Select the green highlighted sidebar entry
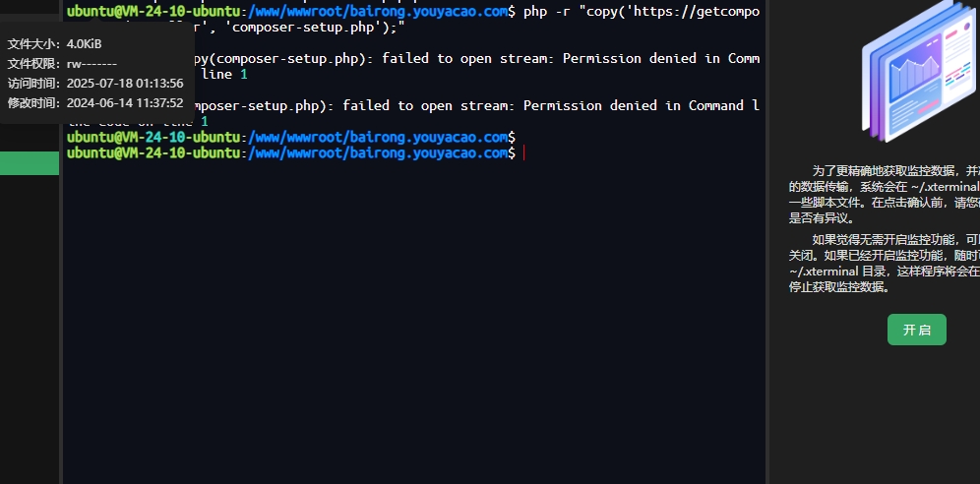The width and height of the screenshot is (980, 484). click(x=30, y=163)
